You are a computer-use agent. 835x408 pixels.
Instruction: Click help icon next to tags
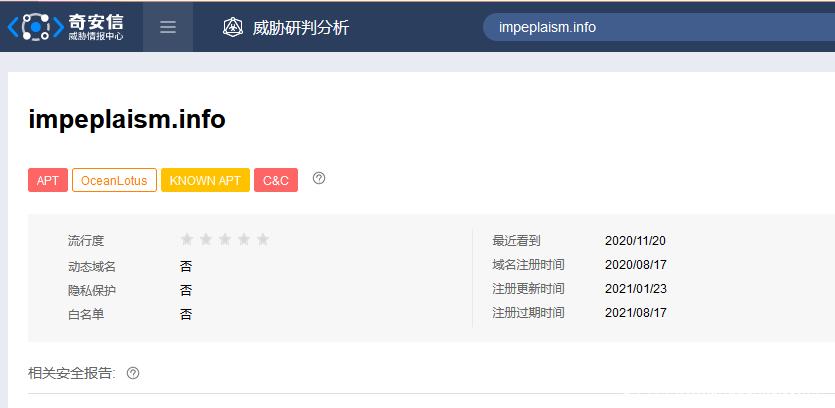point(319,179)
